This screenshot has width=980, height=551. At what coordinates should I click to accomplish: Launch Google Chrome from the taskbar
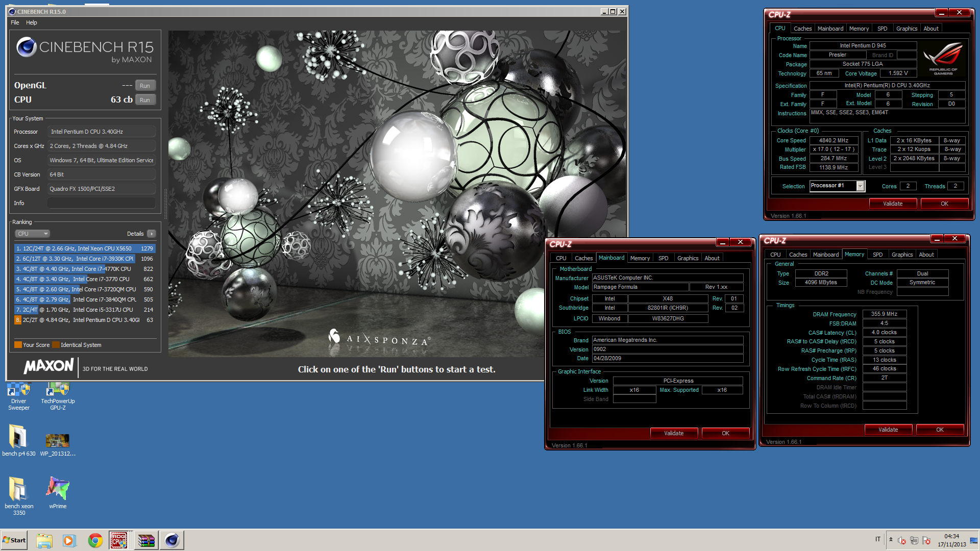pos(95,540)
